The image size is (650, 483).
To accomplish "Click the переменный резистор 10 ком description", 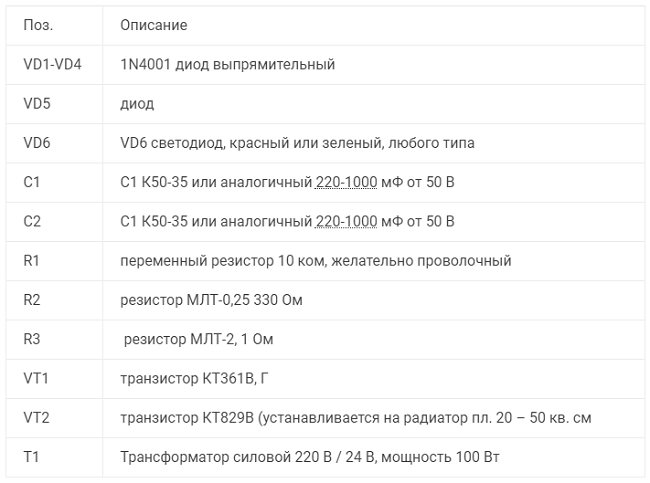I will [x=315, y=261].
